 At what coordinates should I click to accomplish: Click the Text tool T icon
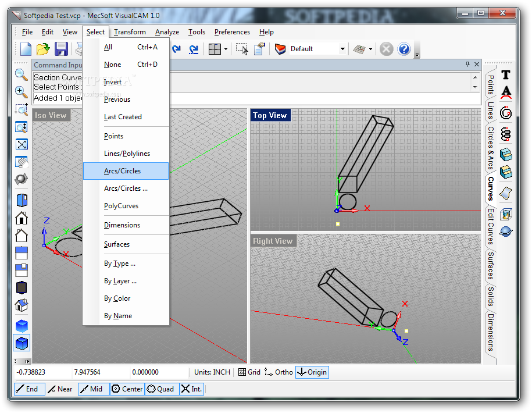tap(506, 74)
